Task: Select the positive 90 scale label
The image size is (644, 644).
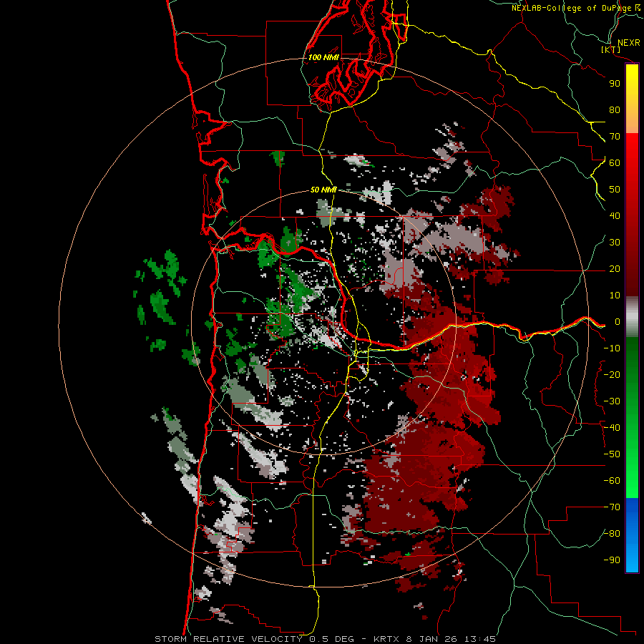Action: [x=615, y=84]
